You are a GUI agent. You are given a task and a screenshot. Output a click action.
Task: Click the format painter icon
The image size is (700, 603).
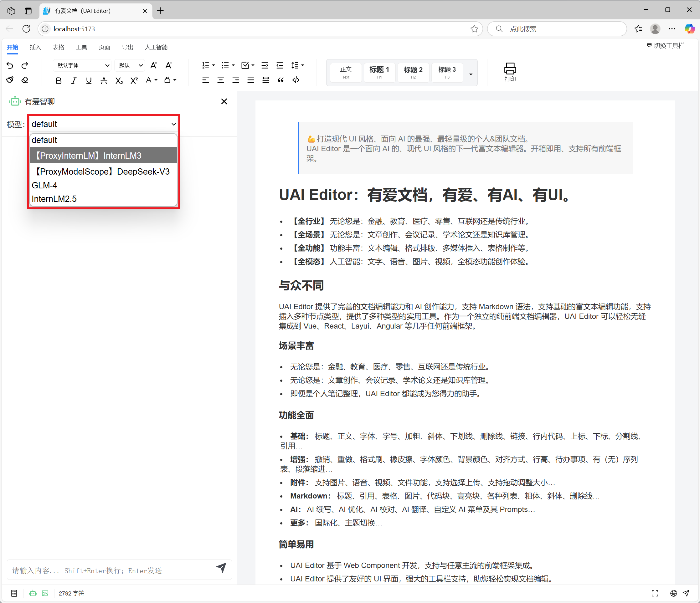10,80
